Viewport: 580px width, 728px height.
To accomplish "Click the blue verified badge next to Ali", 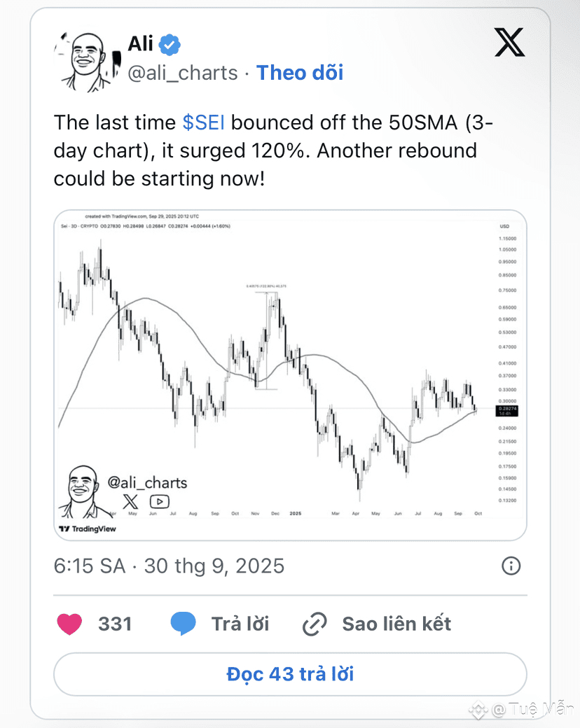I will coord(170,45).
